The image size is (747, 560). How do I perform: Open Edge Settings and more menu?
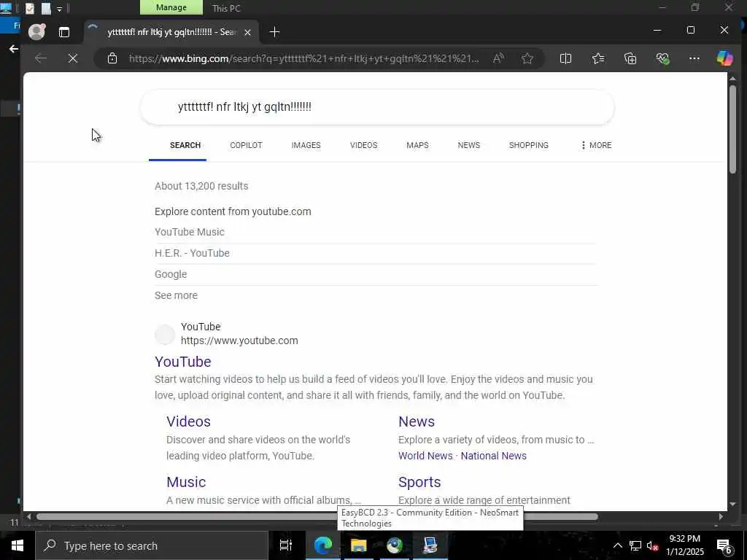point(694,58)
